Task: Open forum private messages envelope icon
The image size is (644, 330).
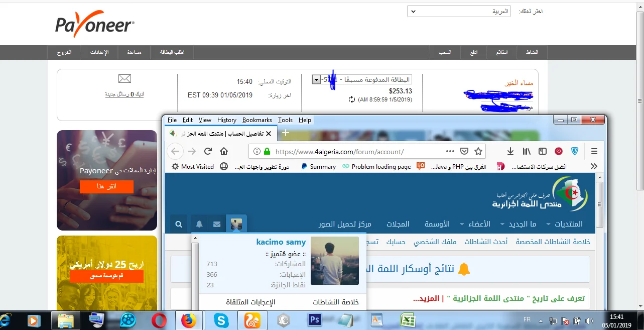Action: pos(217,224)
